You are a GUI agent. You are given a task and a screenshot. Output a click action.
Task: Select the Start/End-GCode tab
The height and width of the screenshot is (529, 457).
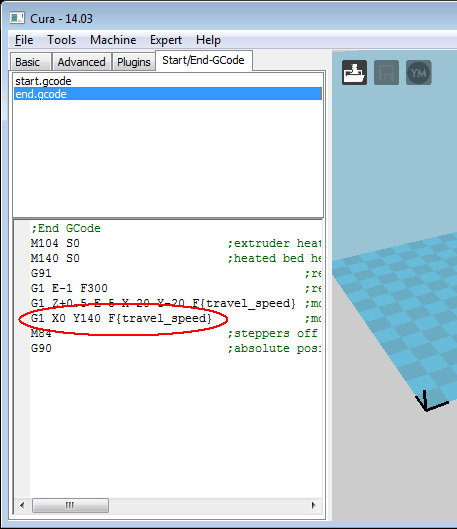203,60
